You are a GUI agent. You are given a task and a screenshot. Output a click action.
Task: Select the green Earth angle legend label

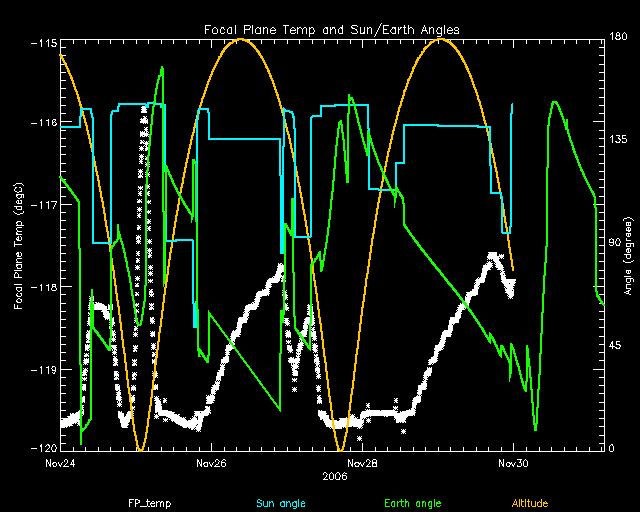click(410, 503)
